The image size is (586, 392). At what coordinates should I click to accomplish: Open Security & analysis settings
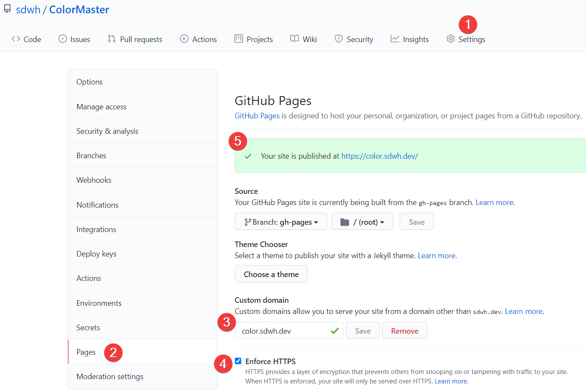pos(143,131)
